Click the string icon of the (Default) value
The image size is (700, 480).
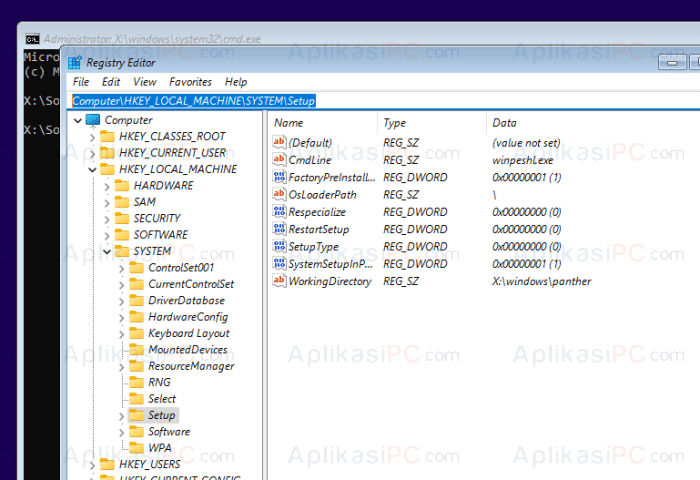279,142
